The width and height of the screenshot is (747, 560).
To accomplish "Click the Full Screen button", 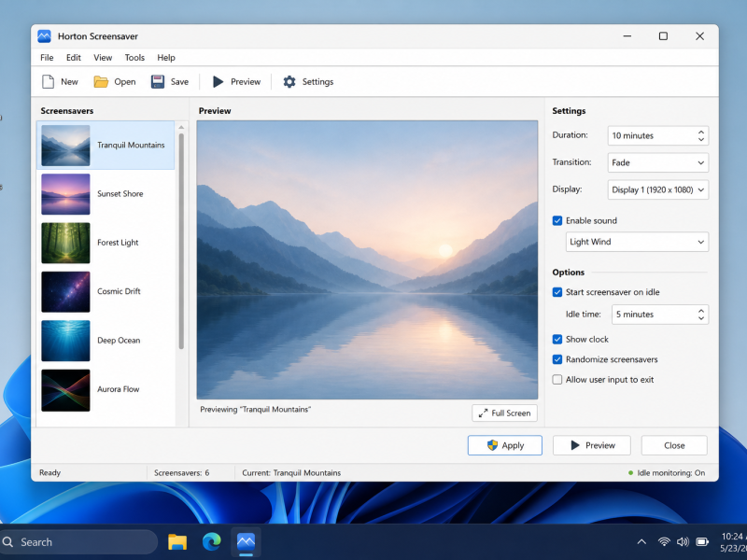I will 504,413.
